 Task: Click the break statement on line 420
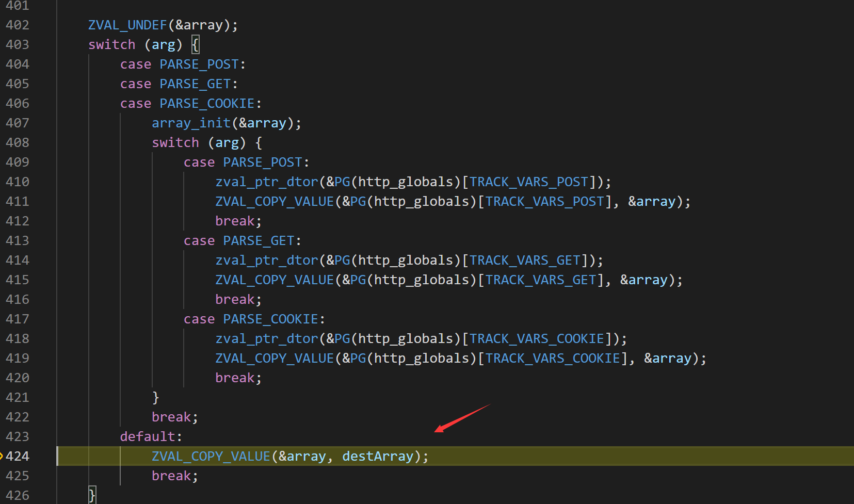click(x=238, y=378)
